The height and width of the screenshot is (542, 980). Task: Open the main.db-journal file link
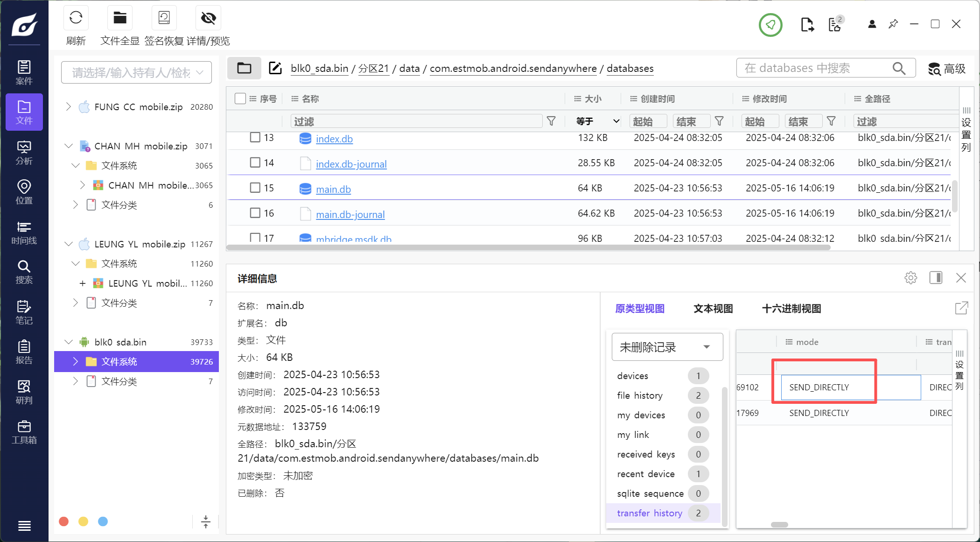[x=350, y=214]
